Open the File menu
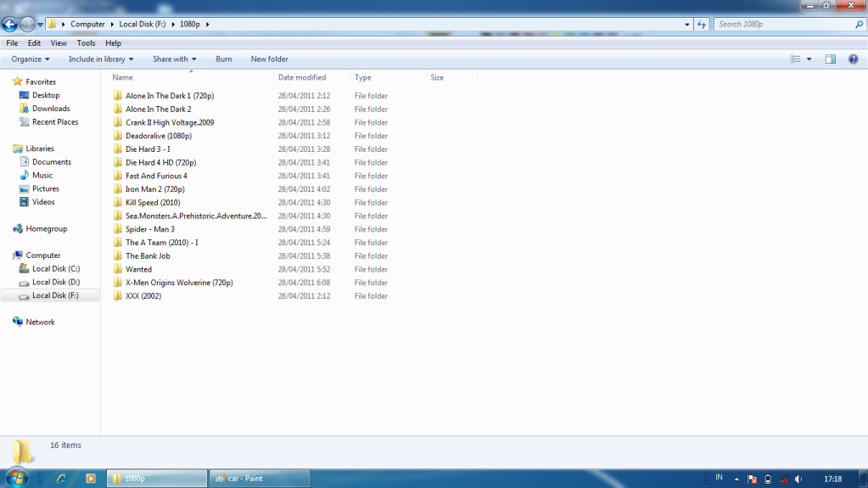 pos(12,43)
